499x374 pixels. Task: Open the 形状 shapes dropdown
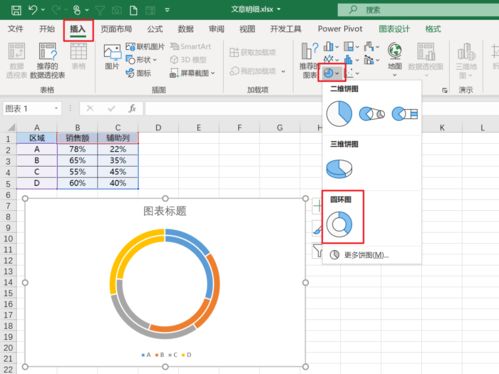coord(141,60)
